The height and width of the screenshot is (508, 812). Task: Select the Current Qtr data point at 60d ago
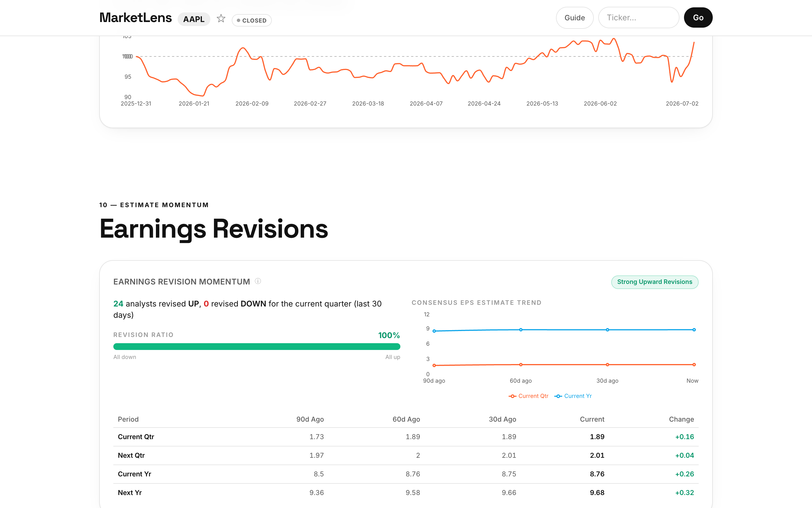pyautogui.click(x=521, y=365)
